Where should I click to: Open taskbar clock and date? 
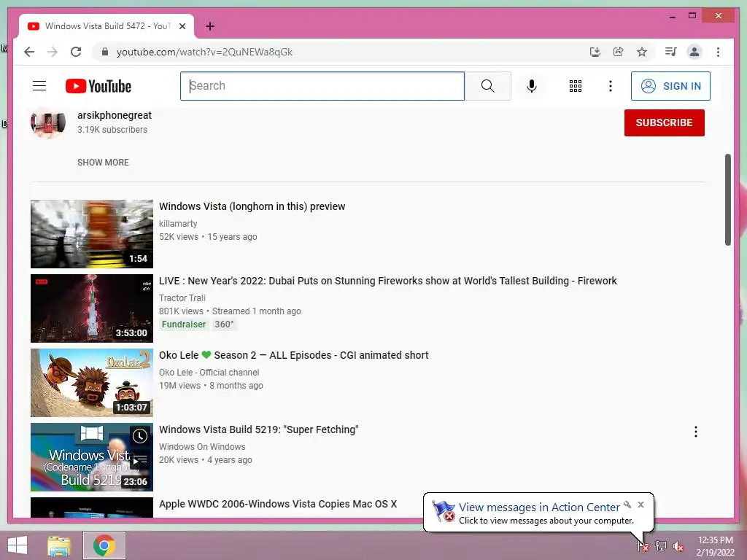tap(715, 545)
